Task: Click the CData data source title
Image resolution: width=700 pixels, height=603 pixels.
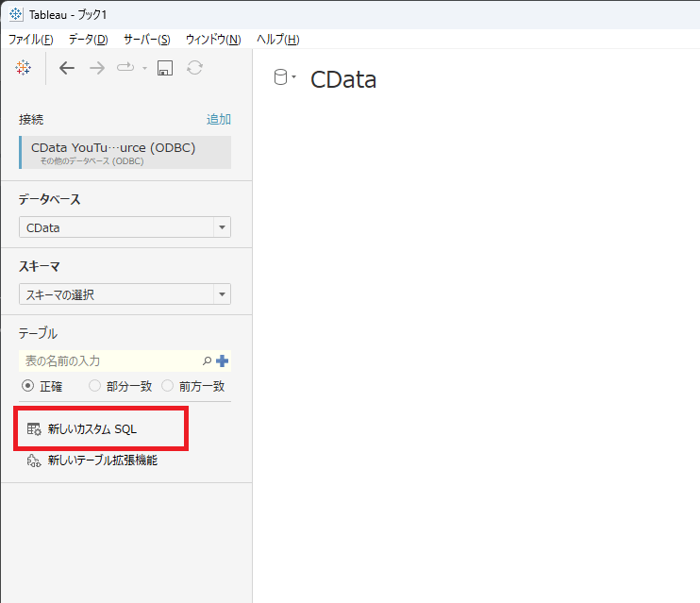Action: click(x=343, y=79)
